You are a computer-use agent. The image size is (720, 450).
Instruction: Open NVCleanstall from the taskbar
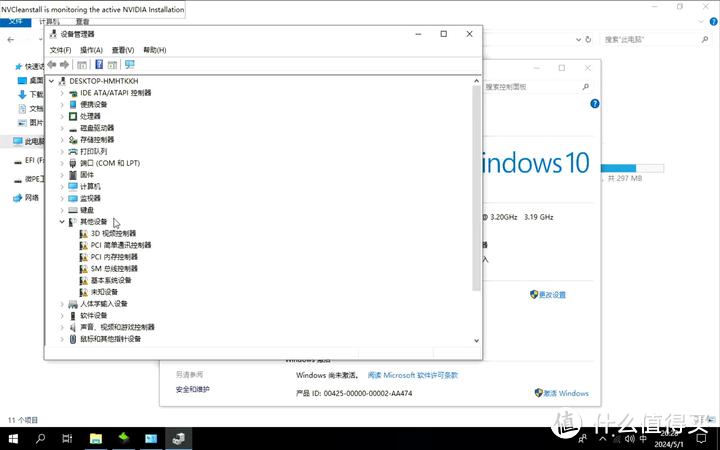tap(123, 438)
